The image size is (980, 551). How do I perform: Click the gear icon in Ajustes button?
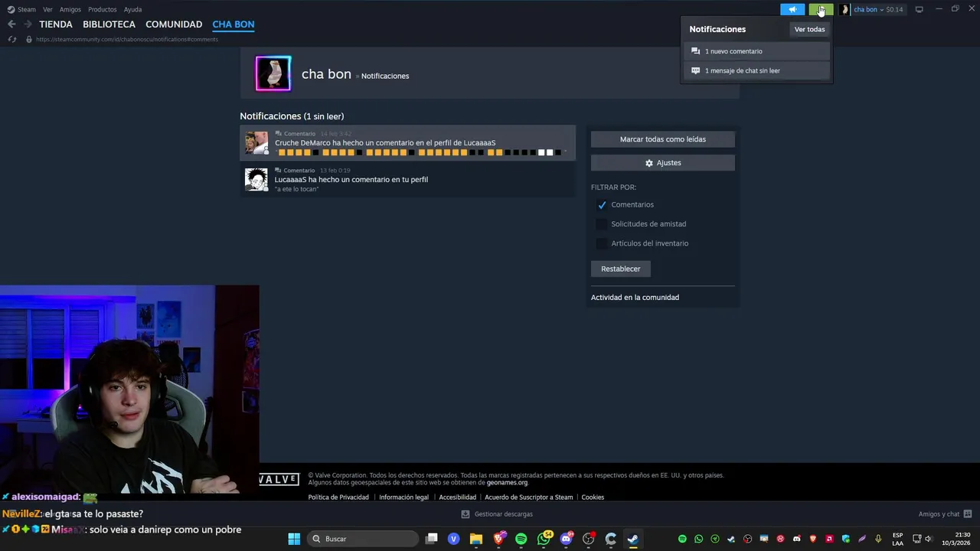coord(649,163)
